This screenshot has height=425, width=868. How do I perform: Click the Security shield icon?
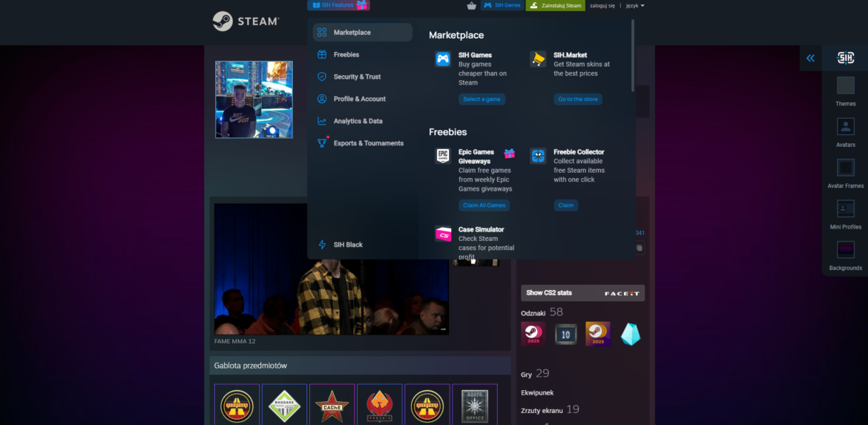pyautogui.click(x=322, y=76)
